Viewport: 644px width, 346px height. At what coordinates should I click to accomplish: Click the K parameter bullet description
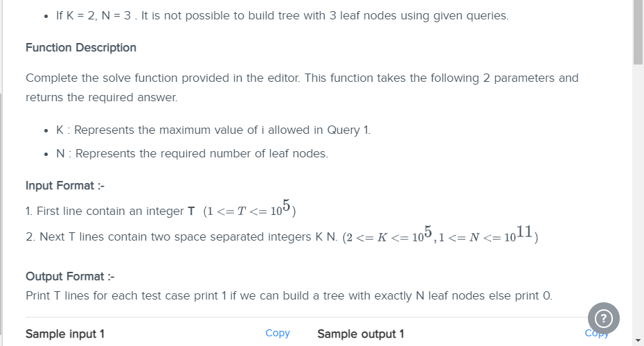click(213, 130)
